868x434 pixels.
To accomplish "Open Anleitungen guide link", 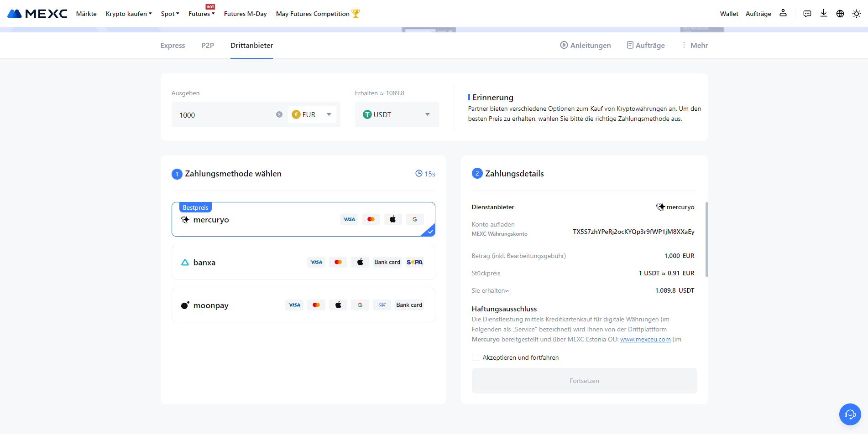I will [x=586, y=45].
